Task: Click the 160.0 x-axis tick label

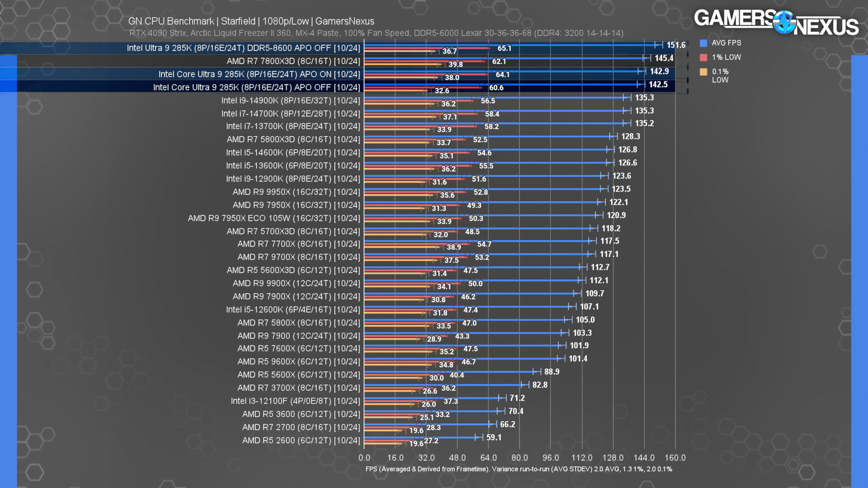Action: point(675,457)
